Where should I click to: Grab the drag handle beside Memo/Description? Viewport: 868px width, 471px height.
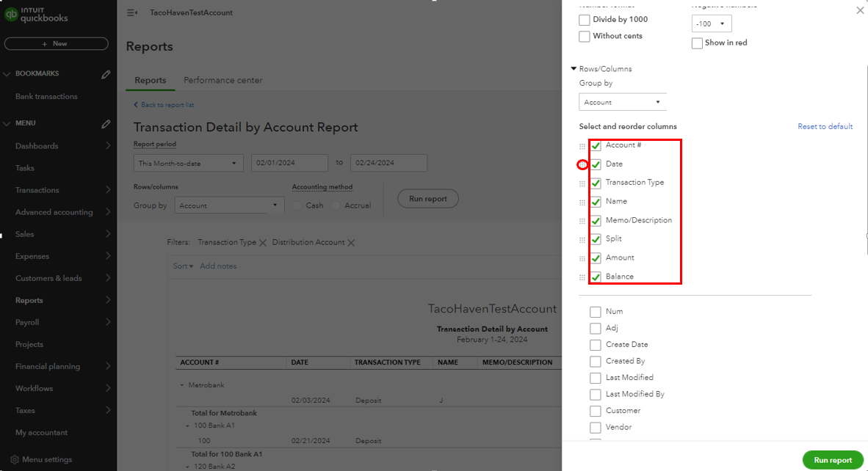click(582, 221)
